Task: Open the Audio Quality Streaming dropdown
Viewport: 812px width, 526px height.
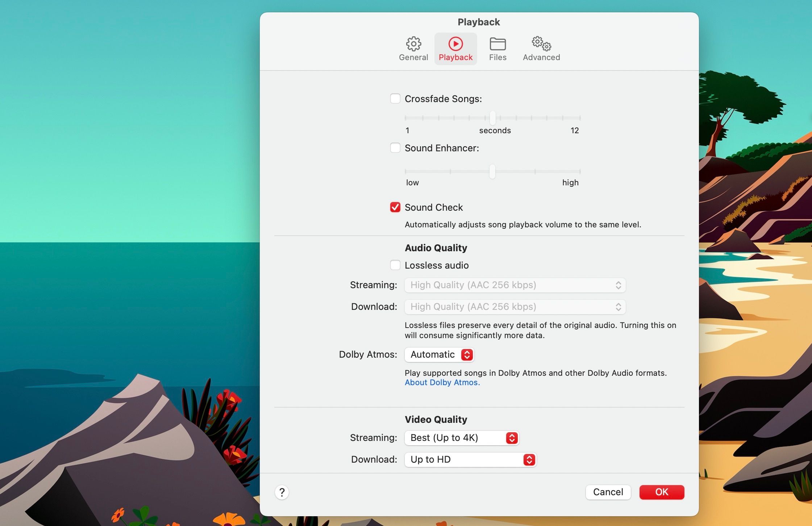Action: 515,285
